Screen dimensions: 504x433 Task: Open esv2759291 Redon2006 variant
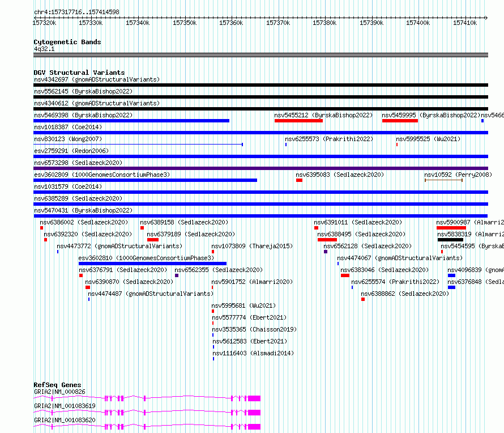[71, 151]
